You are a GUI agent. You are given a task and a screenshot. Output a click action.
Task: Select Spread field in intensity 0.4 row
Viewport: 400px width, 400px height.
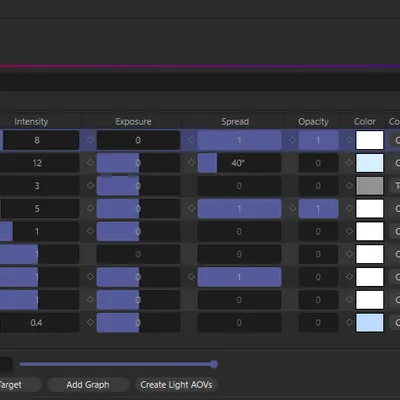click(x=239, y=323)
